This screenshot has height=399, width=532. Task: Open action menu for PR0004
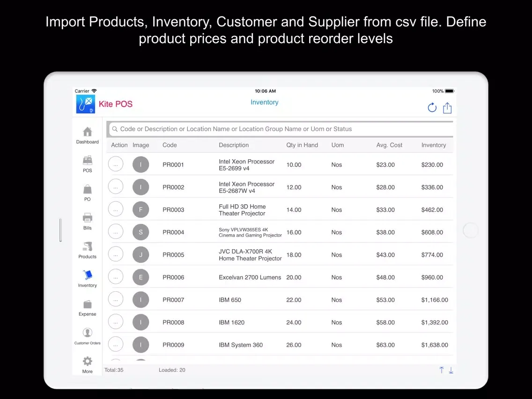pos(116,232)
